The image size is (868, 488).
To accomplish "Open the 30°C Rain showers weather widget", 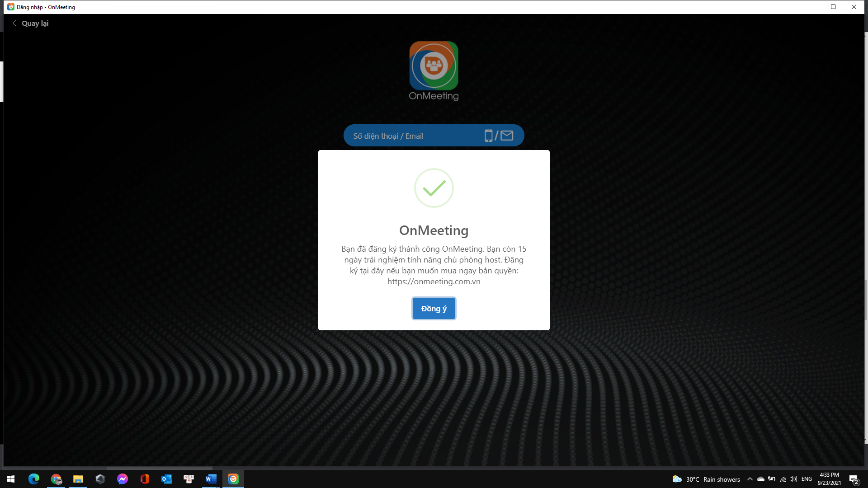I will click(x=706, y=479).
